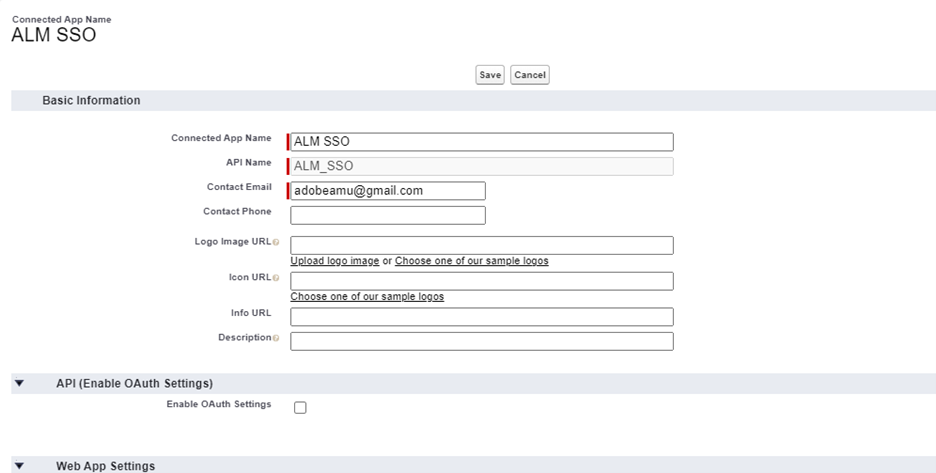Click into the Contact Email field
Viewport: 936px width, 473px height.
387,191
